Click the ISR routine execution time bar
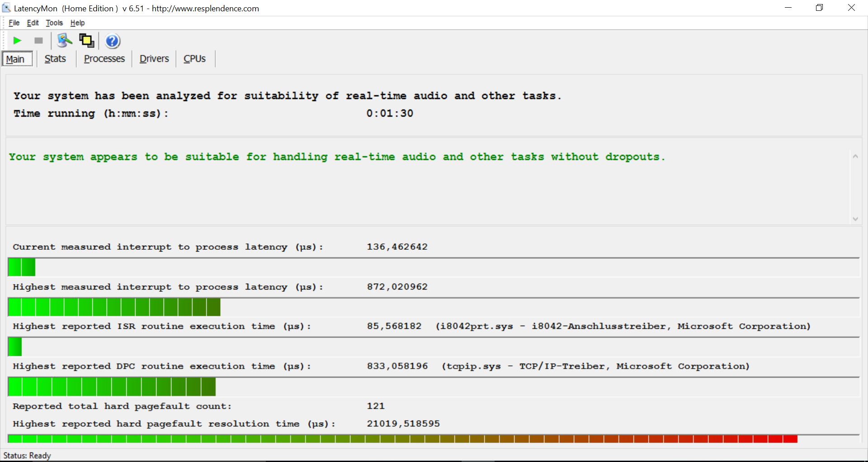 (434, 347)
